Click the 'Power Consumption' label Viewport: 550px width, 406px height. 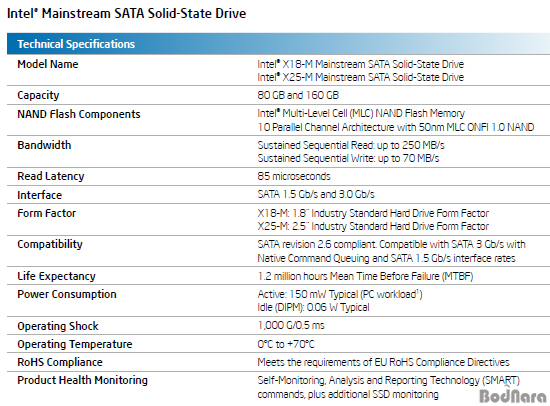[x=67, y=294]
